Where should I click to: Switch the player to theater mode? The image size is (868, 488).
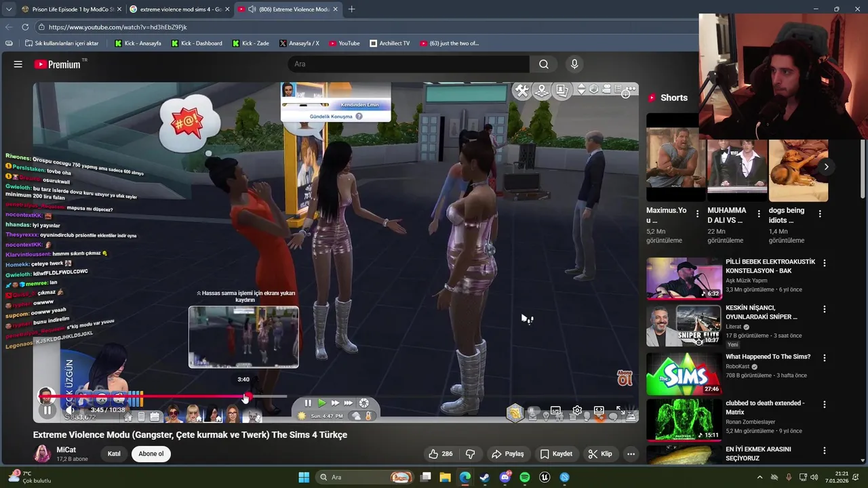pyautogui.click(x=599, y=410)
